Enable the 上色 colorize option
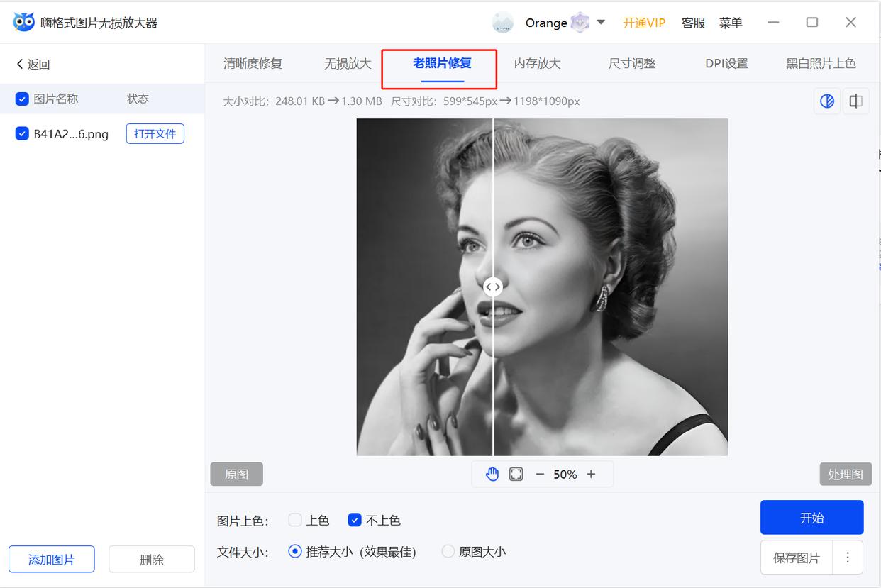881x588 pixels. [294, 520]
